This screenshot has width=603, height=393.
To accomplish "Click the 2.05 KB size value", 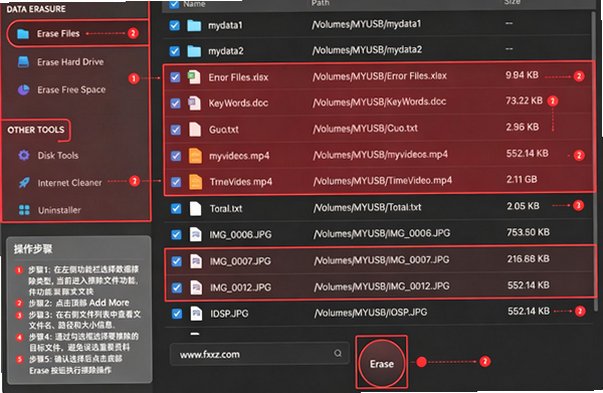I will [x=523, y=206].
